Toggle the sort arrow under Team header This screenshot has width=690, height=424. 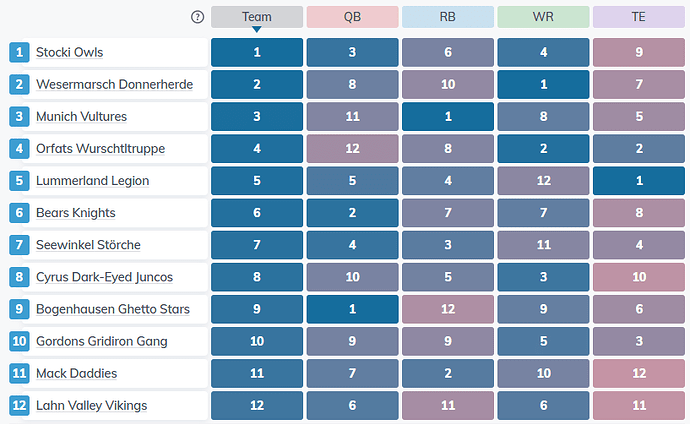(257, 29)
